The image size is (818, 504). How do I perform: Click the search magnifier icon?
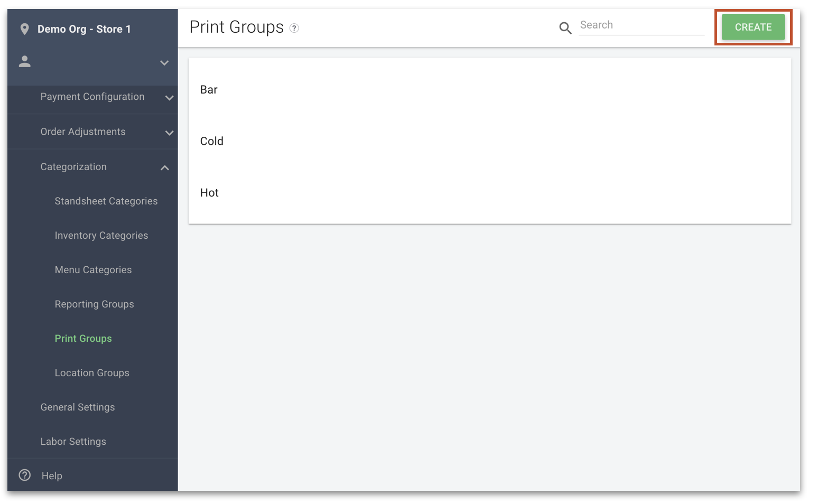tap(565, 28)
